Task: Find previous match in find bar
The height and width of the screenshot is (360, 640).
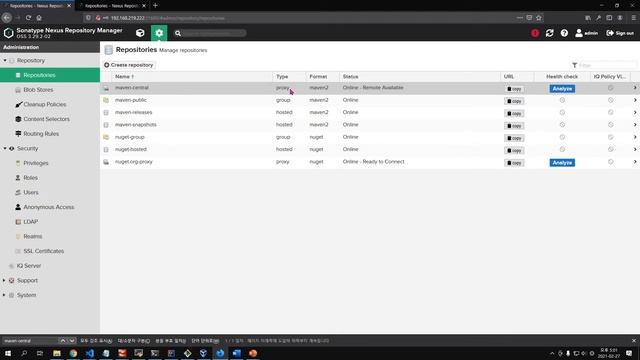Action: [62, 340]
